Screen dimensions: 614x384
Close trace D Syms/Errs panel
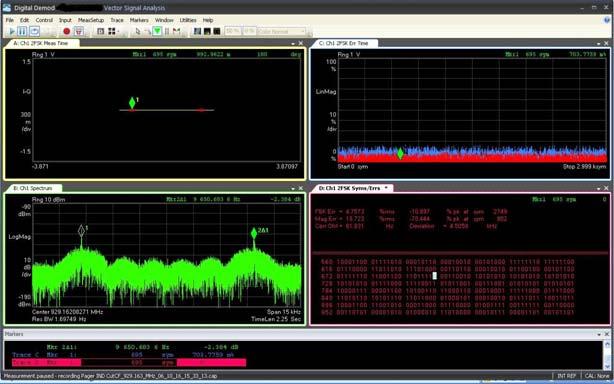606,188
